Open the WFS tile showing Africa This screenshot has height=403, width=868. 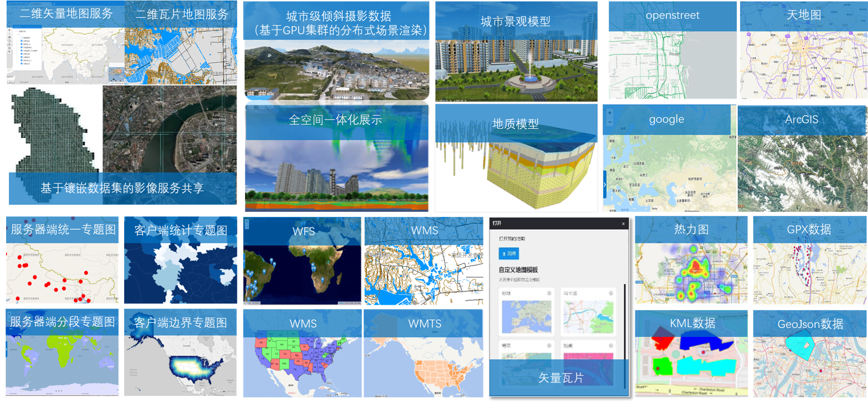click(302, 261)
